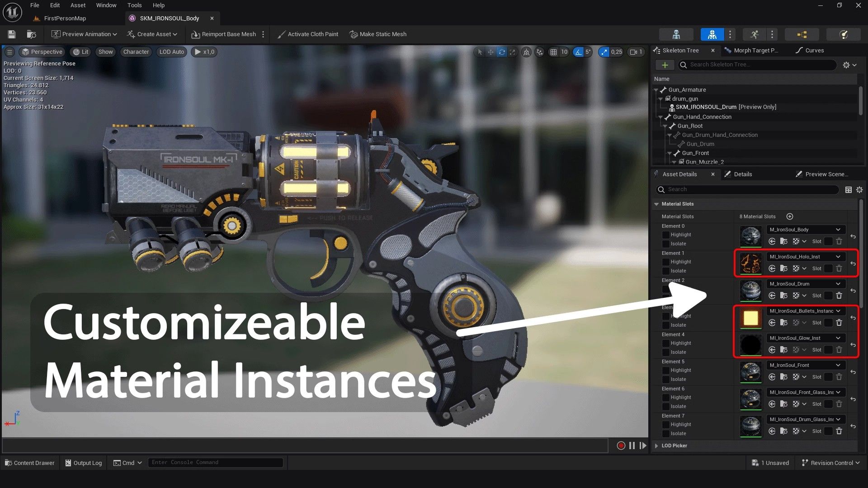Check Highlight for Element 7

tap(666, 425)
